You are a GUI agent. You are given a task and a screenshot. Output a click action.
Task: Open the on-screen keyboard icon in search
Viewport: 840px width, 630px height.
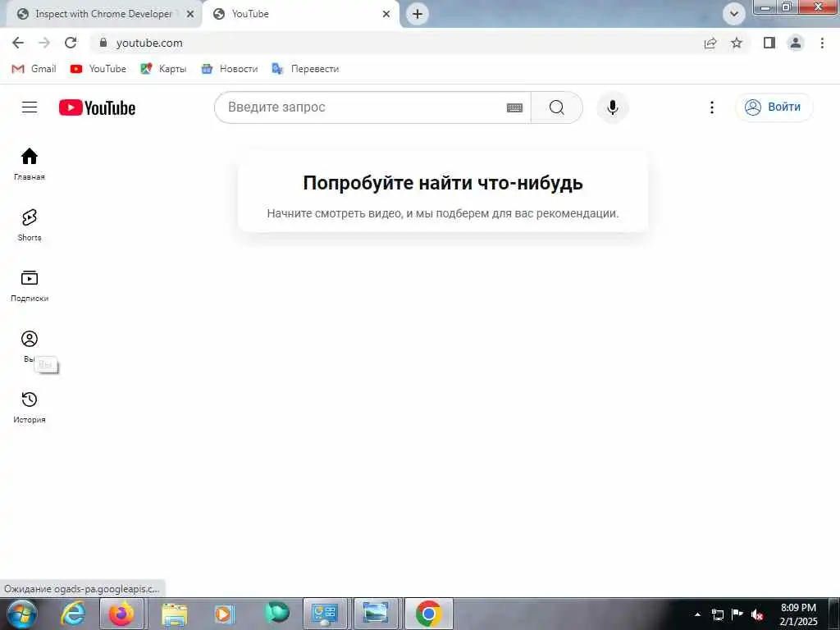click(x=514, y=107)
